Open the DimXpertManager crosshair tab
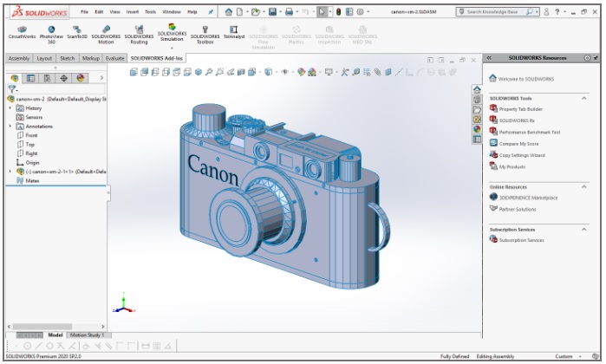The image size is (606, 364). pos(64,78)
